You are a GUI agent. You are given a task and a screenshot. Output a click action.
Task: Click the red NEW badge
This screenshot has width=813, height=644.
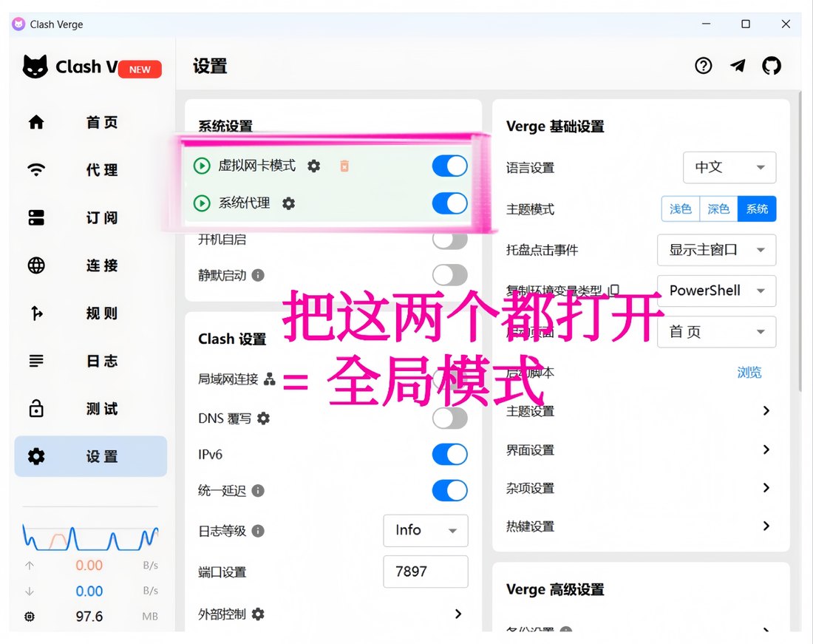pos(140,70)
